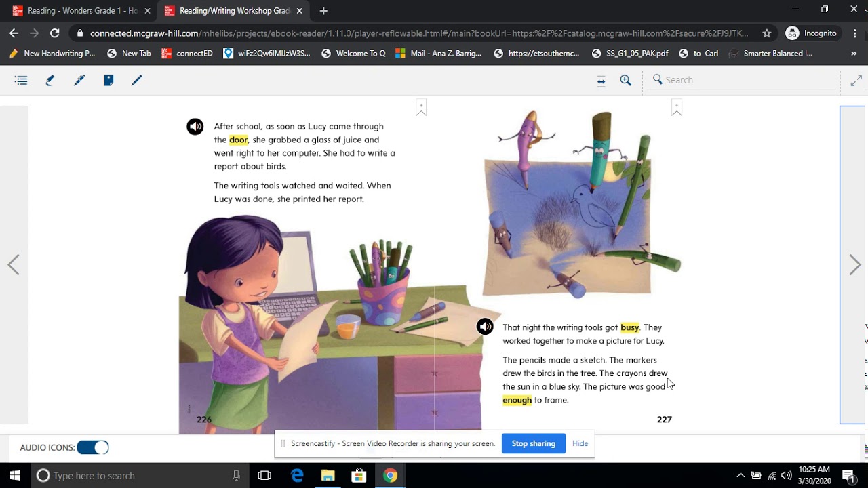
Task: Click the taskbar microphone icon
Action: tap(236, 476)
